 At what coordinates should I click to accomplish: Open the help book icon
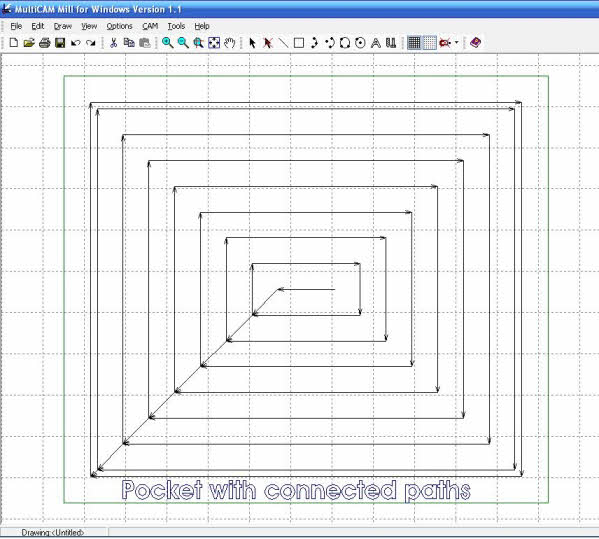pyautogui.click(x=475, y=42)
